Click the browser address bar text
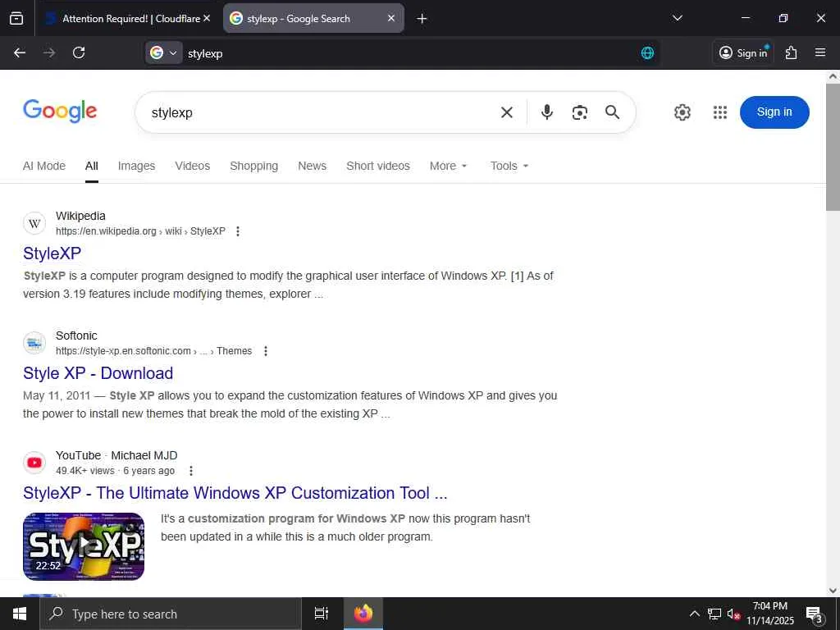 (205, 53)
